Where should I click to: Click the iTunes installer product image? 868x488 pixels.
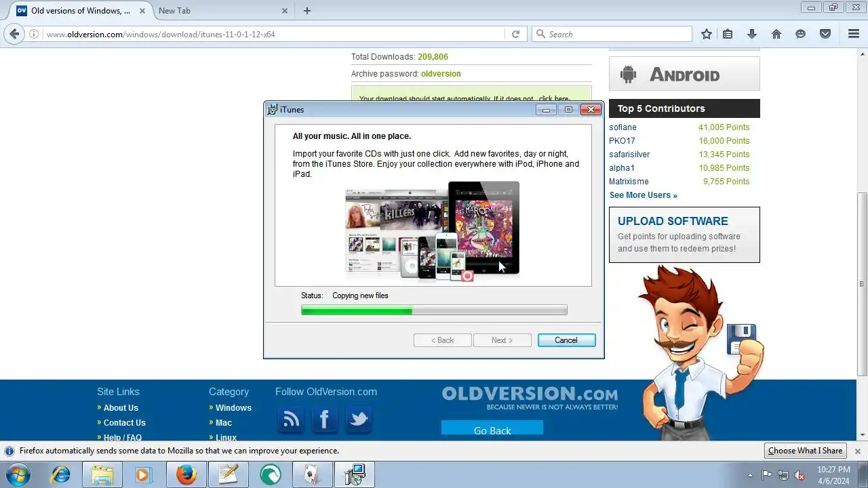tap(433, 231)
